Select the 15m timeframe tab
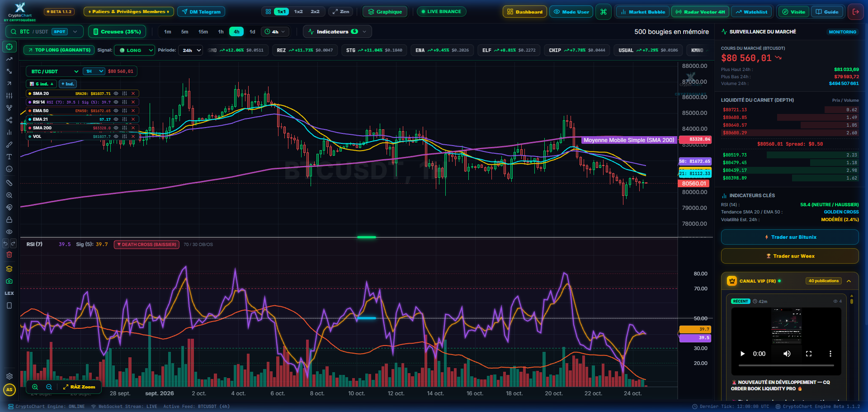This screenshot has height=412, width=868. pyautogui.click(x=203, y=32)
